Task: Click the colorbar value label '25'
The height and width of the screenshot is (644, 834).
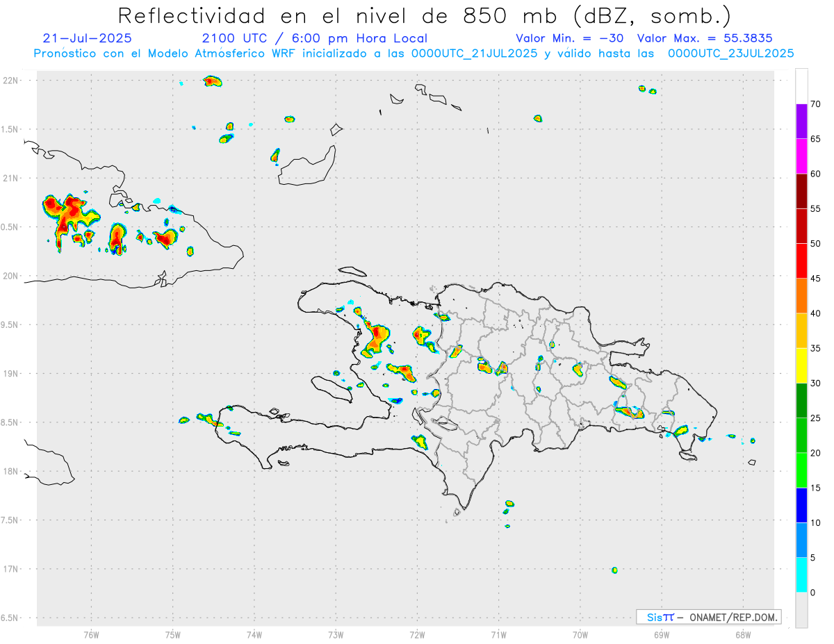Action: click(816, 418)
